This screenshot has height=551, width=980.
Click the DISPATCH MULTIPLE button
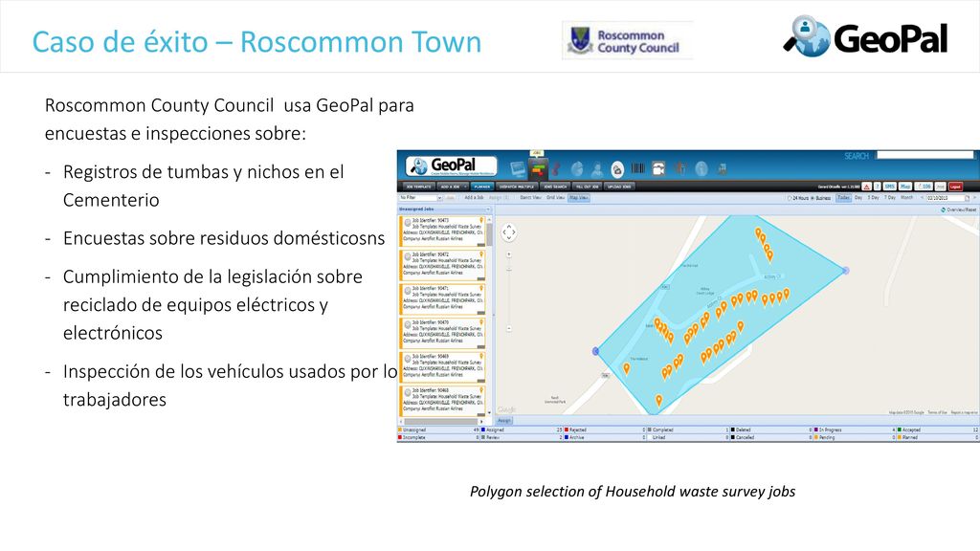pyautogui.click(x=517, y=187)
